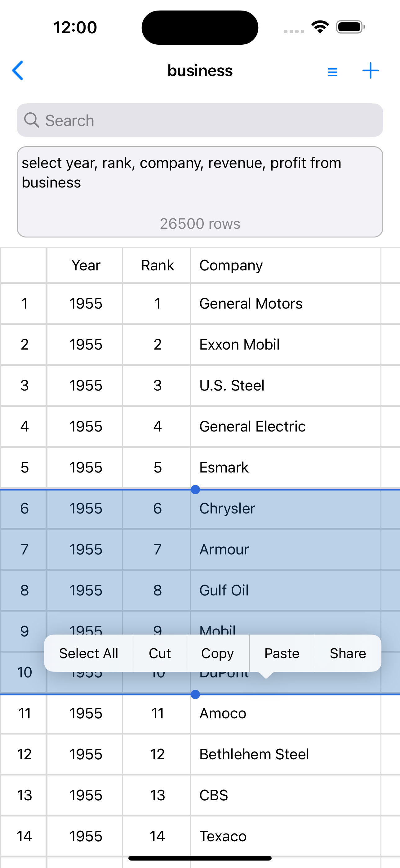400x868 pixels.
Task: Tap the Year column header
Action: coord(86,265)
